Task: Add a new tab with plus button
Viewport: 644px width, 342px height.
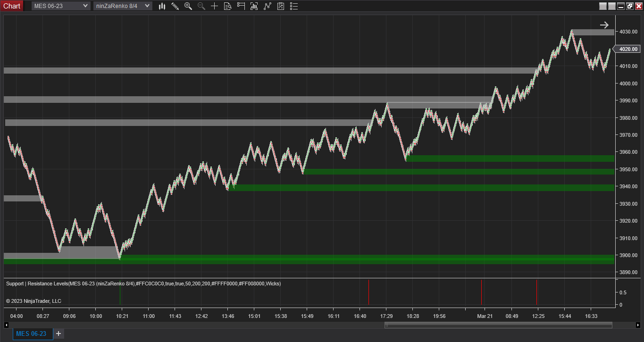Action: click(59, 334)
